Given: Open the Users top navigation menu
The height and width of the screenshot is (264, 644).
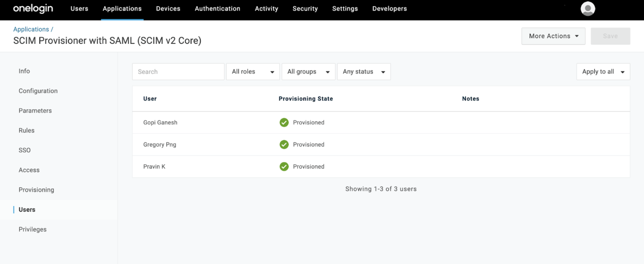Looking at the screenshot, I should pyautogui.click(x=79, y=9).
